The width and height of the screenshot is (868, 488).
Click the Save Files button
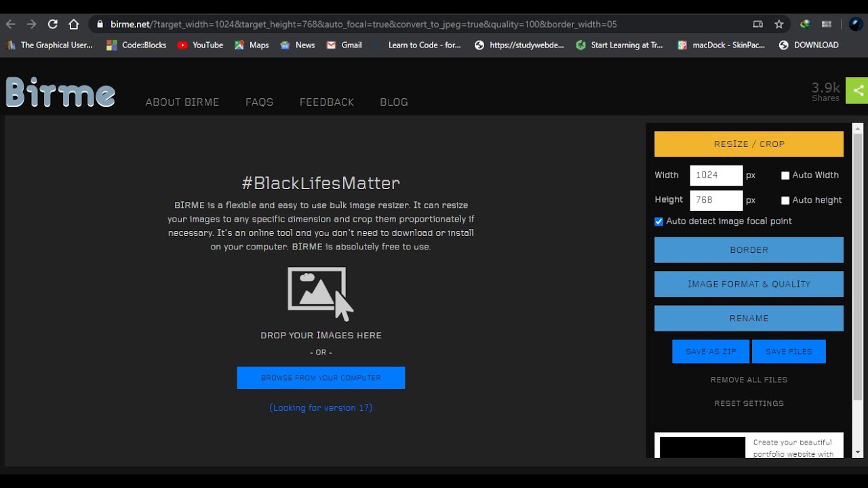pos(789,352)
